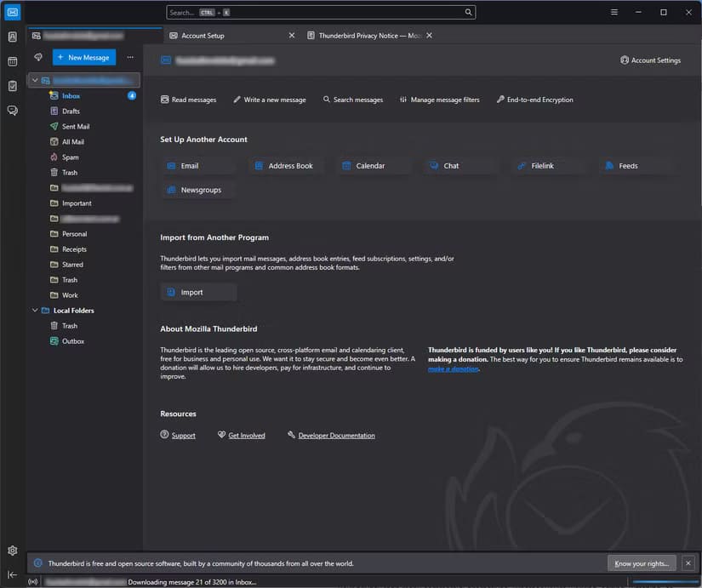Switch to the mail account tab
Image resolution: width=702 pixels, height=588 pixels.
click(x=94, y=36)
